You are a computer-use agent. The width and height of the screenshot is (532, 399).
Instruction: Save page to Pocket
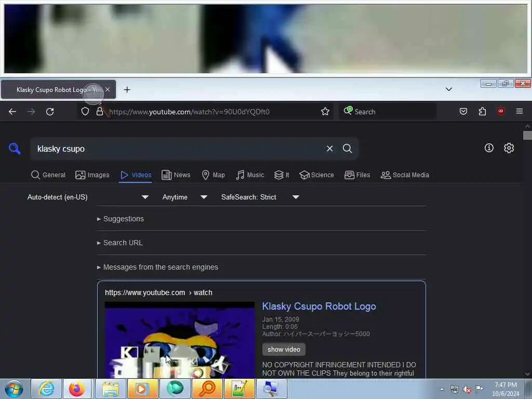463,111
